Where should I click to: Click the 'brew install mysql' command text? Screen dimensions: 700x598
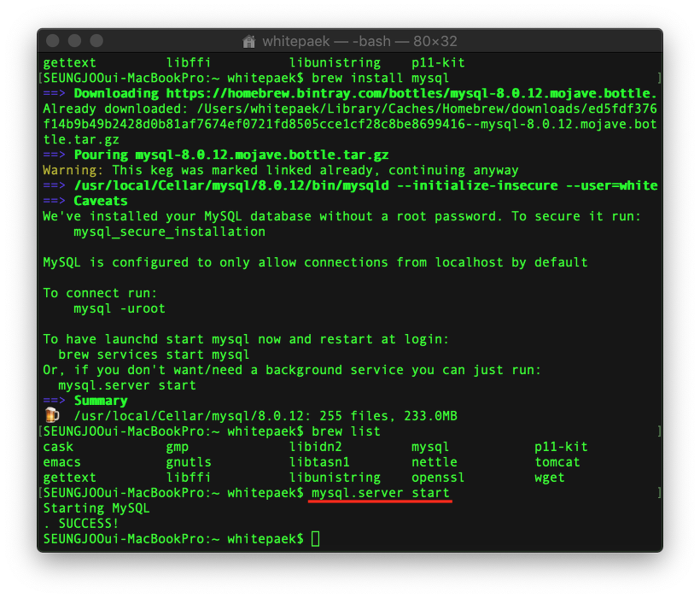[380, 78]
